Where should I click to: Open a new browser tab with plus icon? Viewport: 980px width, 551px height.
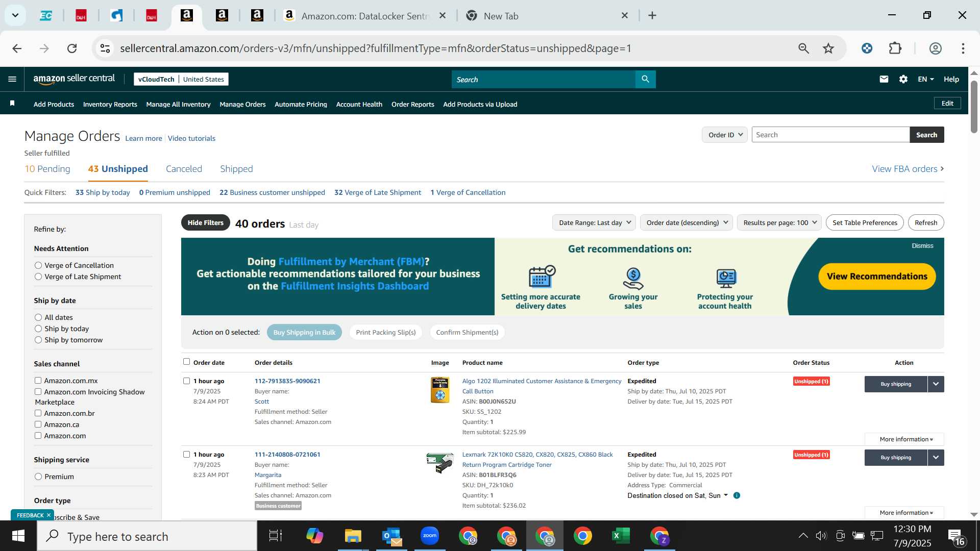[x=652, y=16]
